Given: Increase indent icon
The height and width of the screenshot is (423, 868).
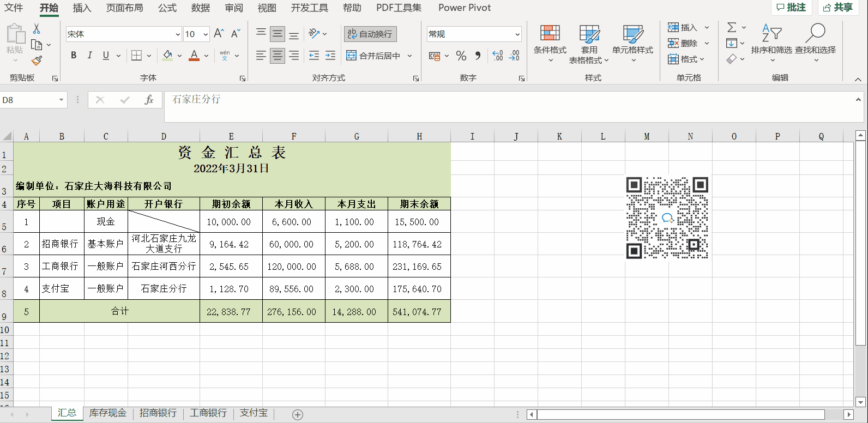Looking at the screenshot, I should pos(330,55).
